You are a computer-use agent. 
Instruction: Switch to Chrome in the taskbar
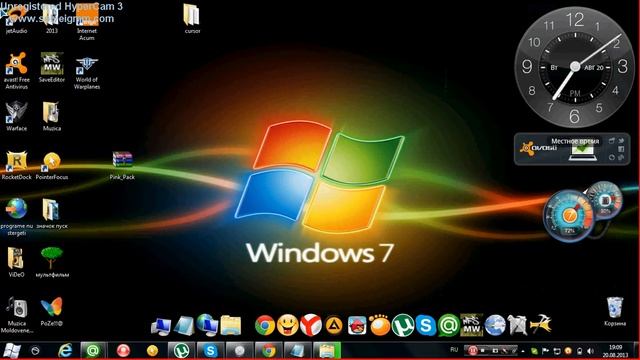coord(269,351)
